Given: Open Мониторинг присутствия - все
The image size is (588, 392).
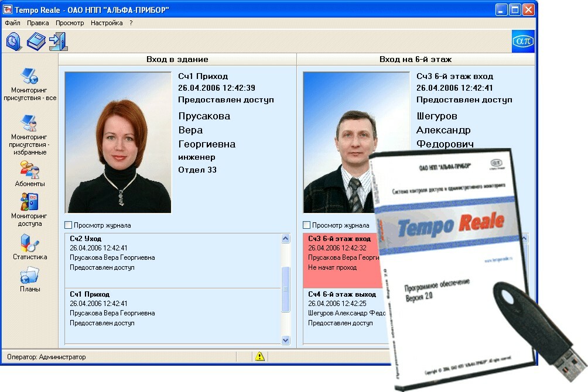Looking at the screenshot, I should (30, 84).
